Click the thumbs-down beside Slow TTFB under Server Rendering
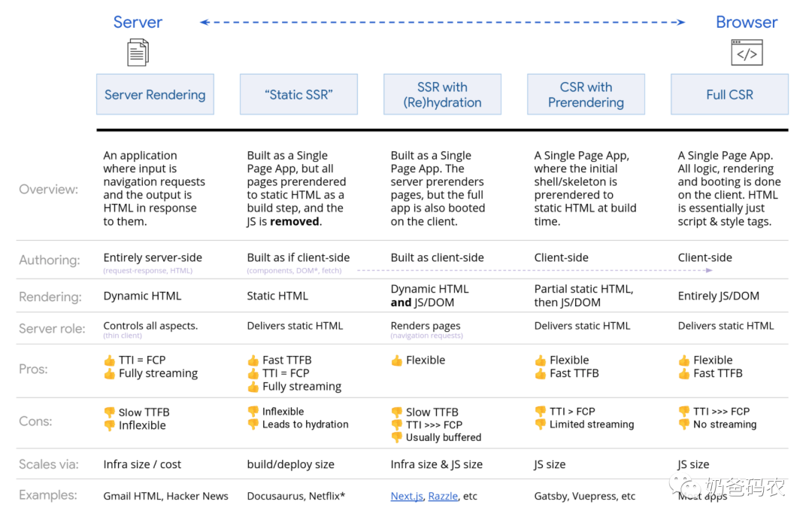812x523 pixels. (x=110, y=412)
